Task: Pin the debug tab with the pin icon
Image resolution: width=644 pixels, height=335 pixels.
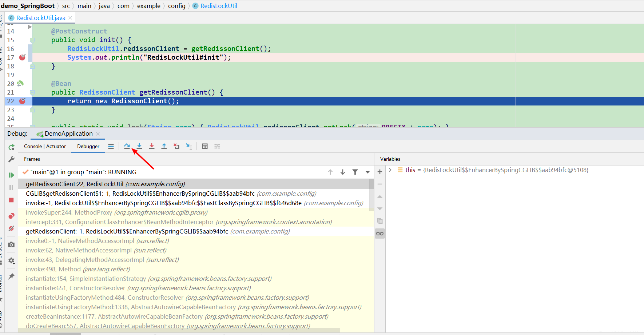Action: [x=11, y=276]
